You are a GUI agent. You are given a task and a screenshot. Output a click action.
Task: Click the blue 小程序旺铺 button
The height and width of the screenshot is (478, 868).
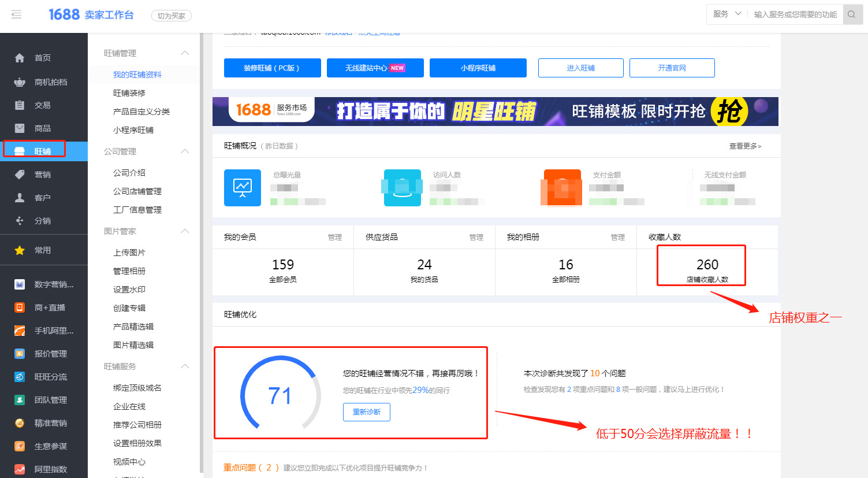(x=478, y=68)
